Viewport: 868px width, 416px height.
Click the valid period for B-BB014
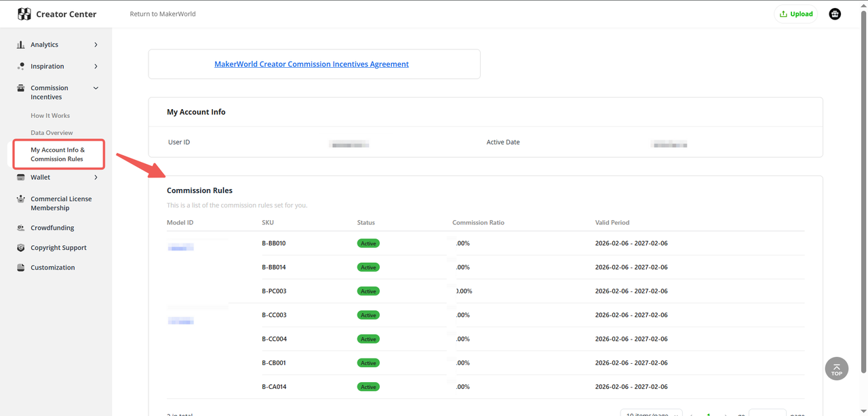point(631,267)
